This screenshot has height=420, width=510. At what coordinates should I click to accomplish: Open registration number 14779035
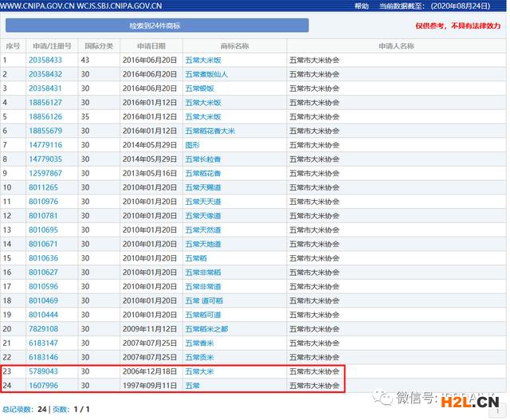(x=45, y=159)
